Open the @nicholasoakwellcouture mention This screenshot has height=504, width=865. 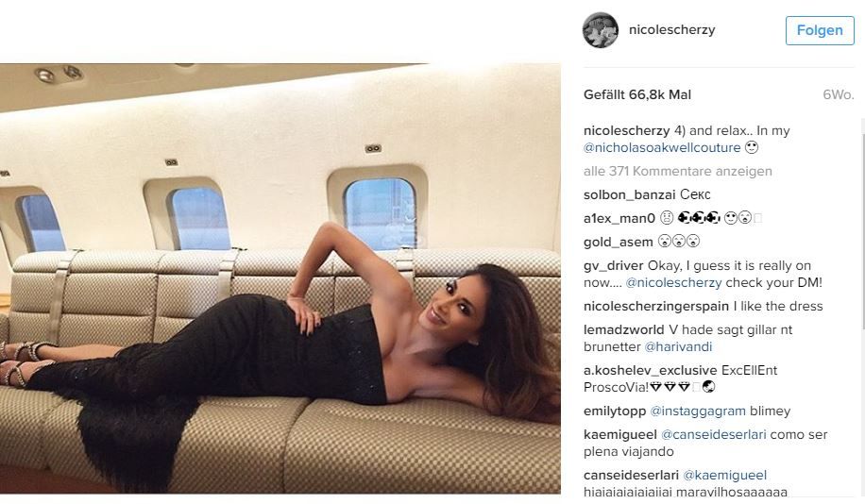coord(662,148)
